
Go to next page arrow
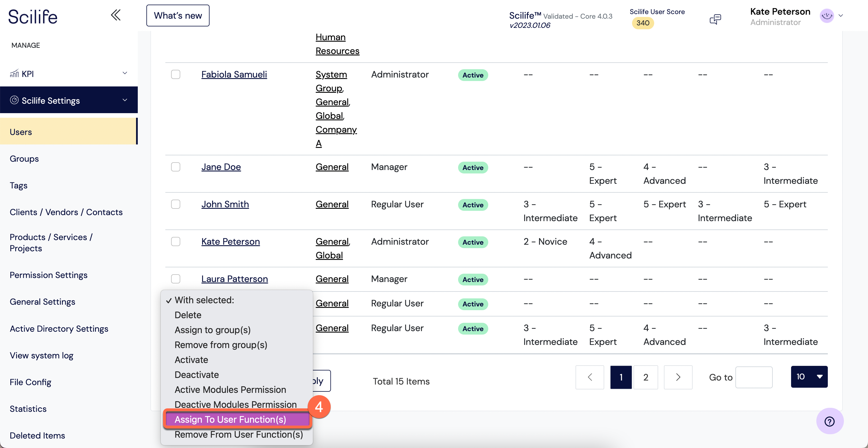tap(678, 377)
